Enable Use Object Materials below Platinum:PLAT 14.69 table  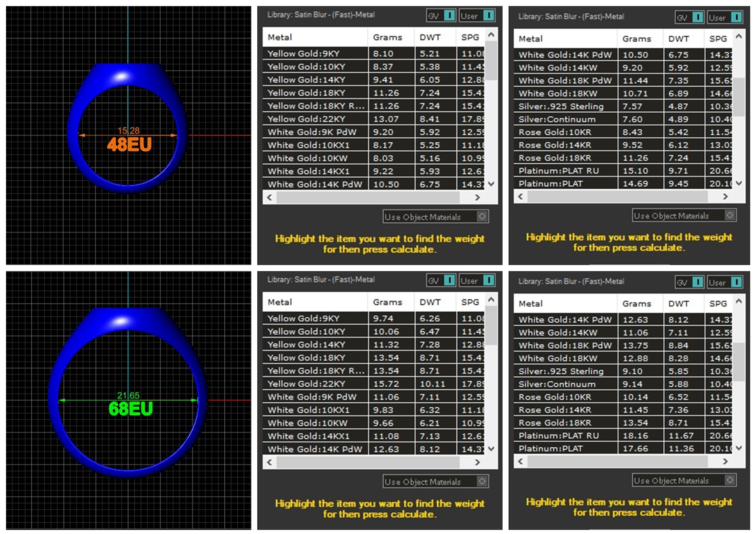pyautogui.click(x=730, y=216)
